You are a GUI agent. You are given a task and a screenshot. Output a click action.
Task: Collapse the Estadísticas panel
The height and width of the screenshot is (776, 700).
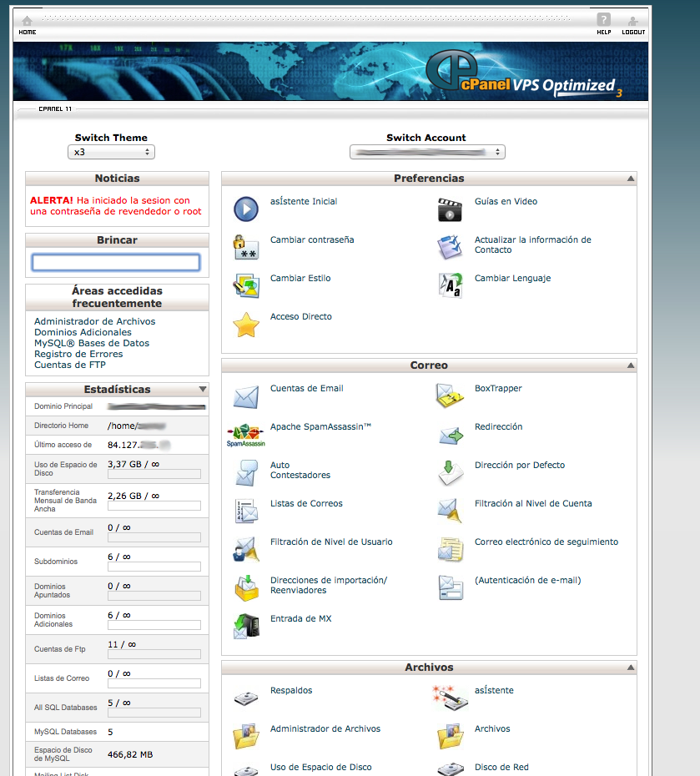pyautogui.click(x=203, y=390)
